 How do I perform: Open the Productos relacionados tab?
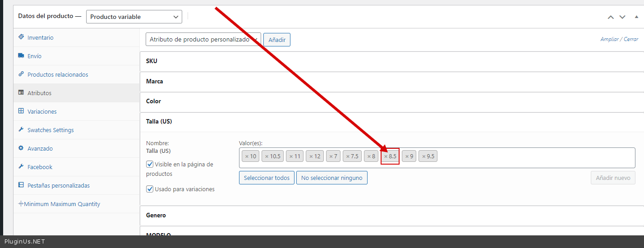point(76,74)
